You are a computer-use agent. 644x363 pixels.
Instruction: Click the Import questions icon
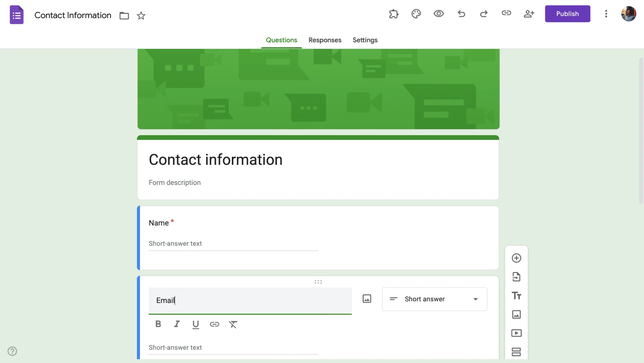[x=516, y=277]
